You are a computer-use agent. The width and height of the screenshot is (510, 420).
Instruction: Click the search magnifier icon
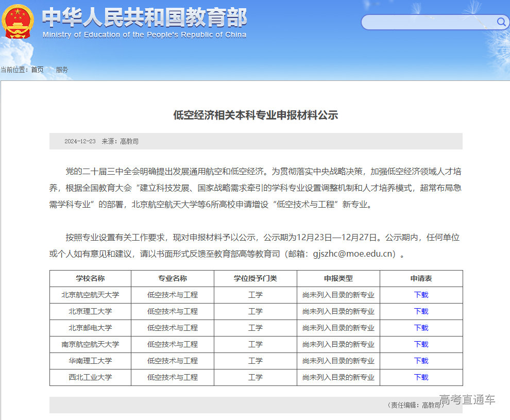click(x=501, y=22)
